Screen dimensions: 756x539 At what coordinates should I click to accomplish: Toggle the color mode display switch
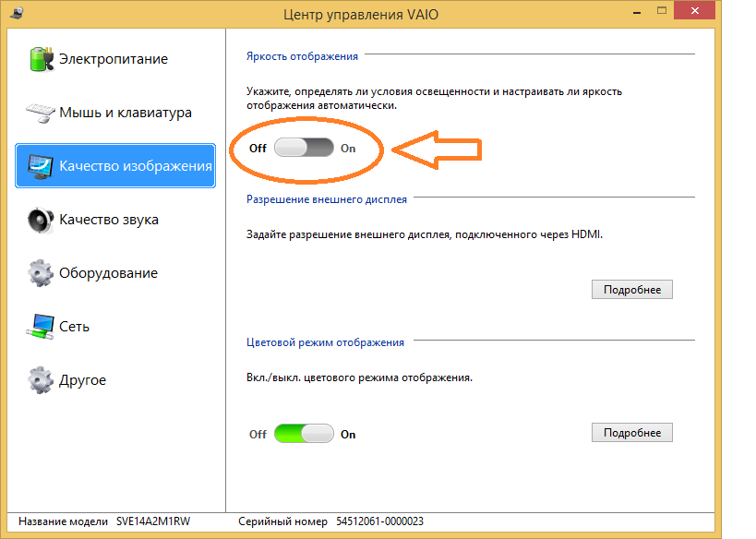pyautogui.click(x=304, y=434)
